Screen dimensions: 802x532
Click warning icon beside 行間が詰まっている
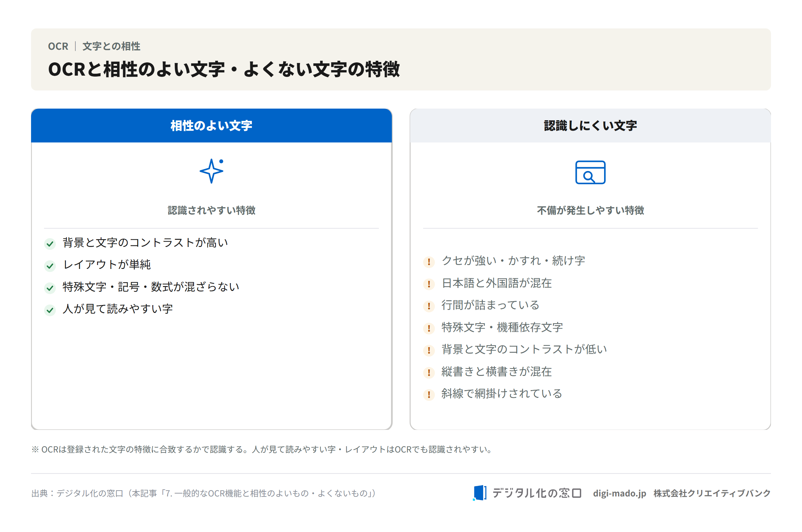point(429,306)
